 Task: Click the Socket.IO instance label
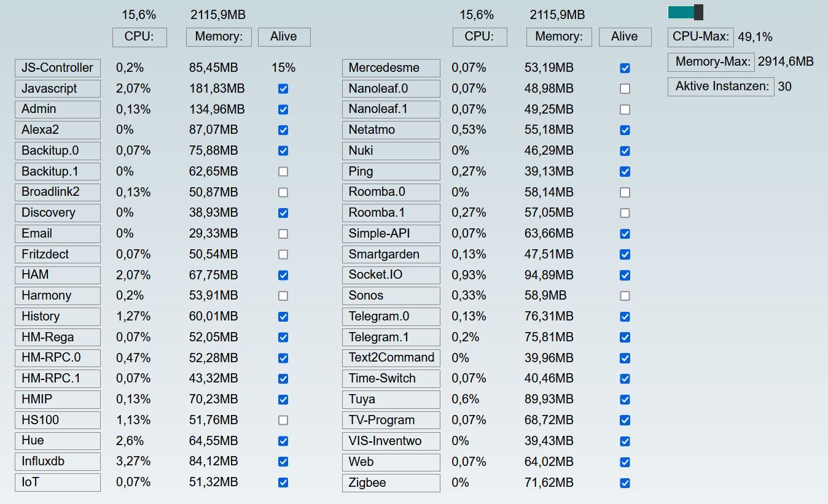point(391,275)
